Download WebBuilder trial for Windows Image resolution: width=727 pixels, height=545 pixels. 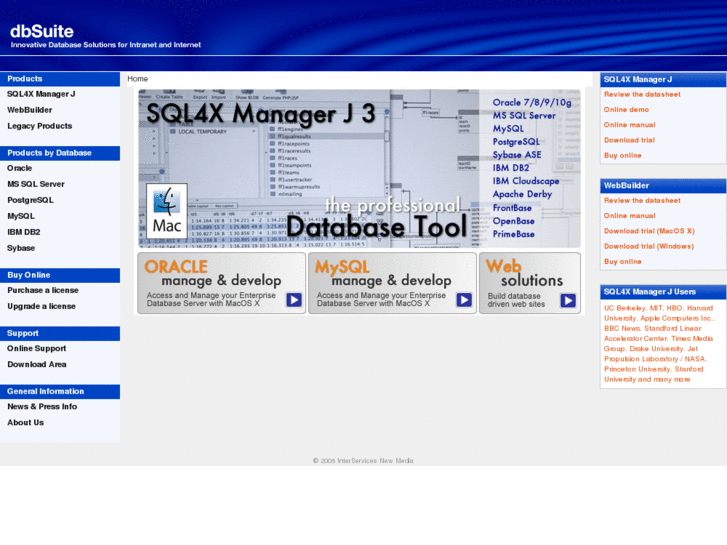coord(649,247)
